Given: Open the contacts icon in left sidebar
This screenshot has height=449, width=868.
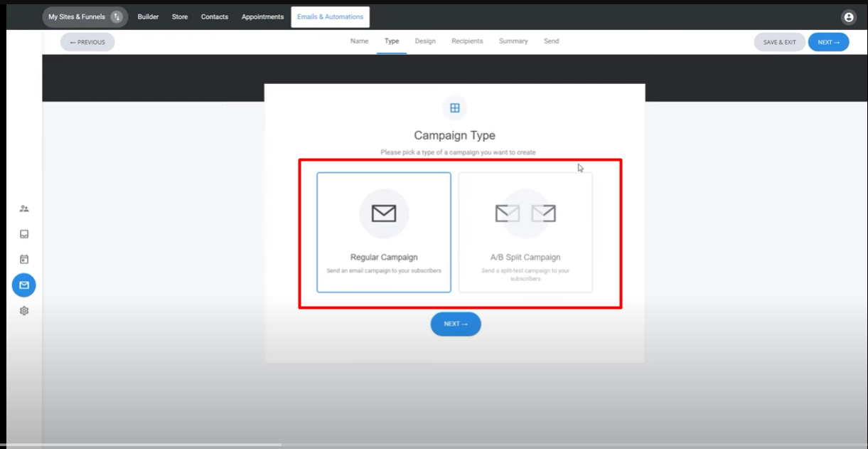Looking at the screenshot, I should pos(24,208).
